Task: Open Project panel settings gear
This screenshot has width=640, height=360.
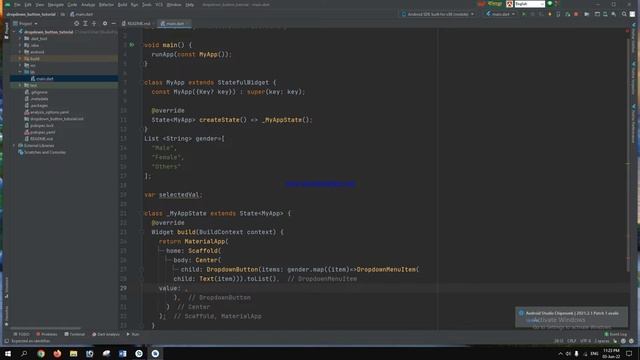Action: [x=105, y=24]
